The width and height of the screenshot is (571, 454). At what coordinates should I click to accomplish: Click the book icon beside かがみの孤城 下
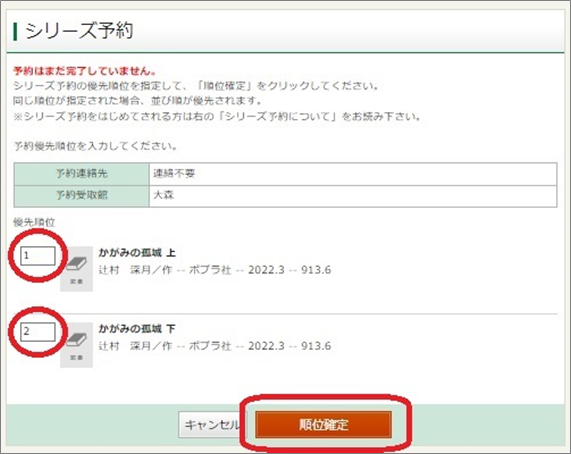pos(76,344)
